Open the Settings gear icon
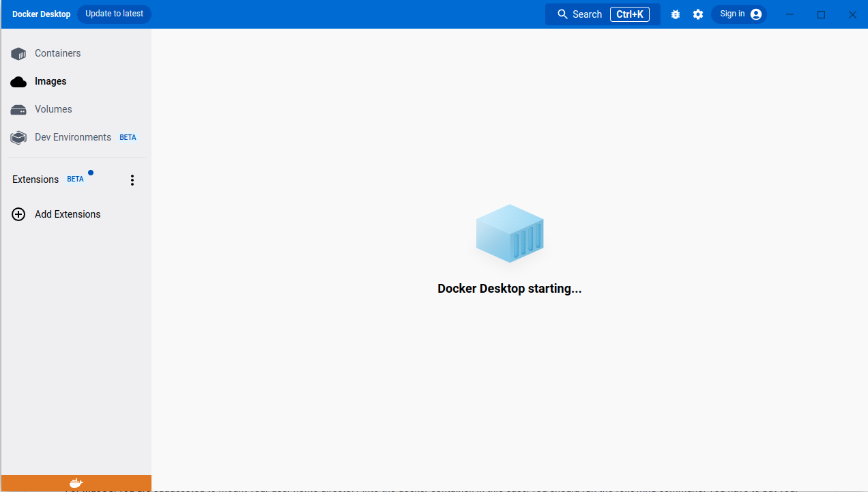 tap(698, 14)
